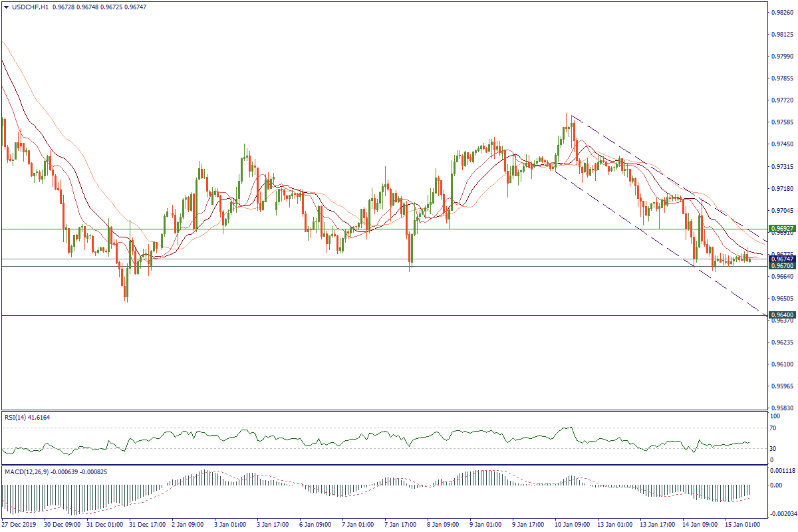The image size is (798, 532).
Task: Click the RSI 70 level scale value
Action: (774, 428)
